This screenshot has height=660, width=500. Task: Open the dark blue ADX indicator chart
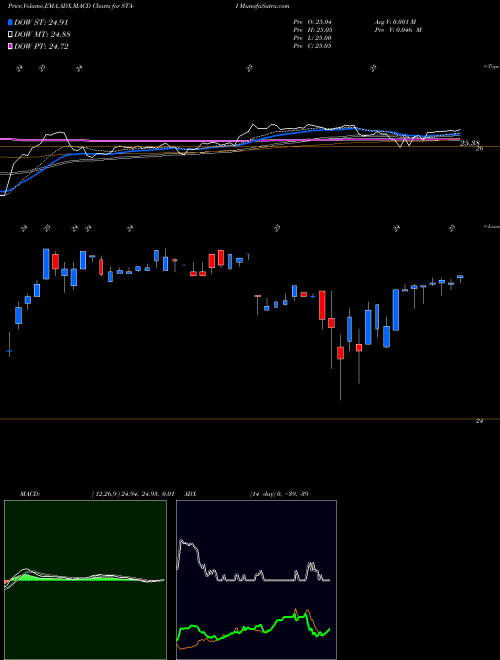pyautogui.click(x=256, y=580)
